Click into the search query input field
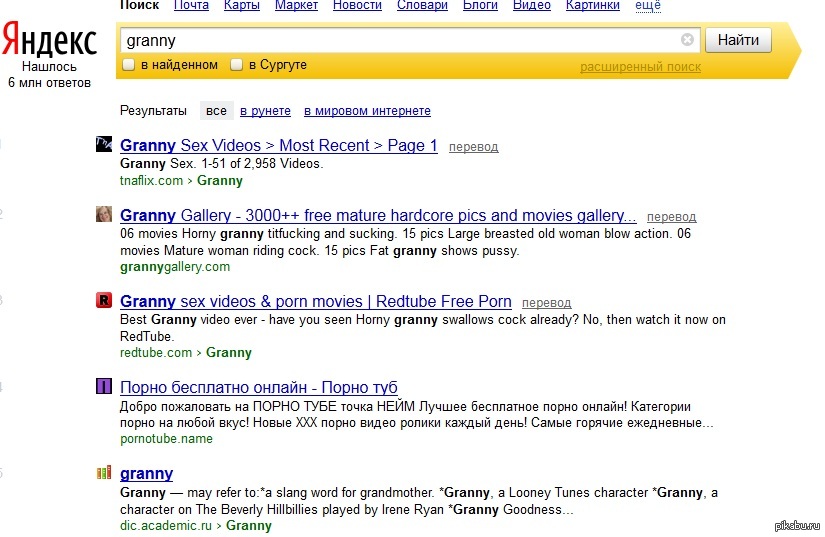Image resolution: width=825 pixels, height=537 pixels. (x=400, y=40)
